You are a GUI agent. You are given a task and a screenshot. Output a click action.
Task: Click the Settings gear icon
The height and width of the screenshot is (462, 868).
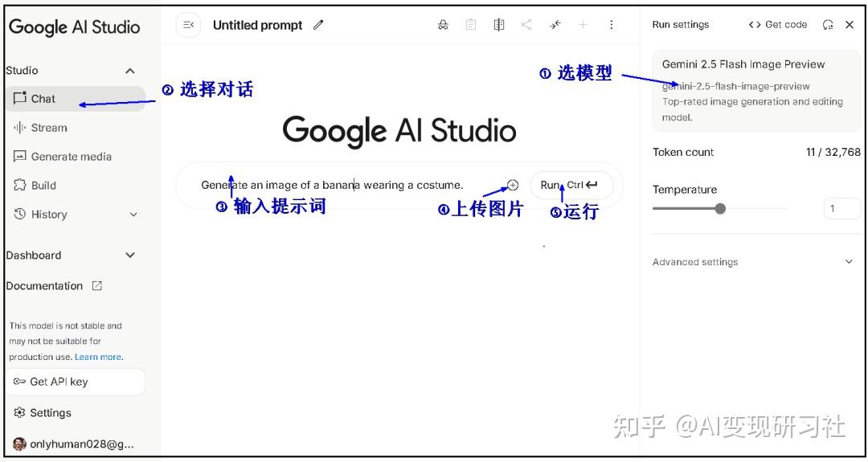pyautogui.click(x=19, y=413)
